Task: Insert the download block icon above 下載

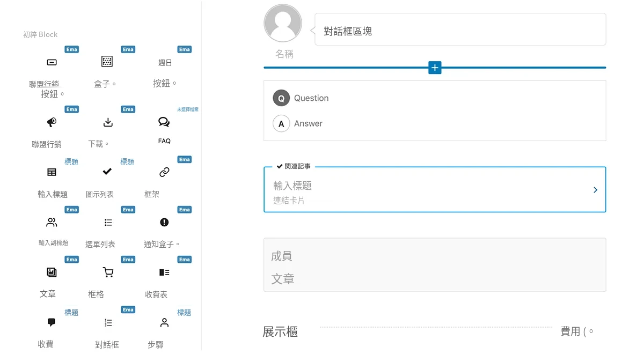Action: [108, 122]
